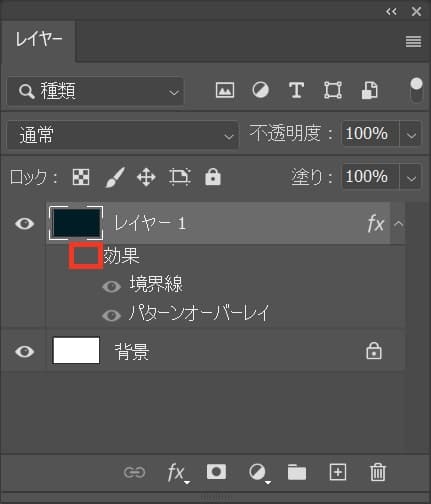Viewport: 431px width, 504px height.
Task: Open the layers panel hamburger menu
Action: click(x=413, y=42)
